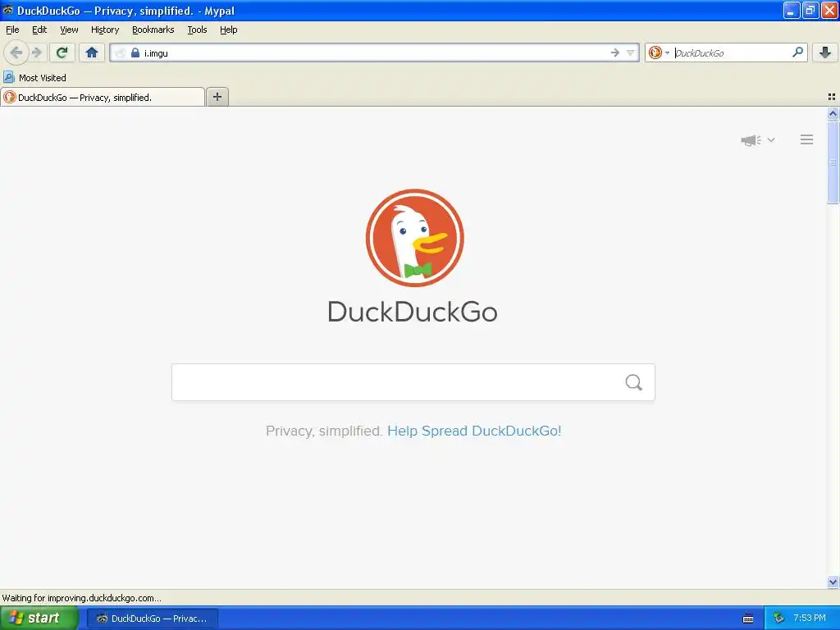Click the keyboard icon in system tray
The height and width of the screenshot is (630, 840).
(x=748, y=619)
